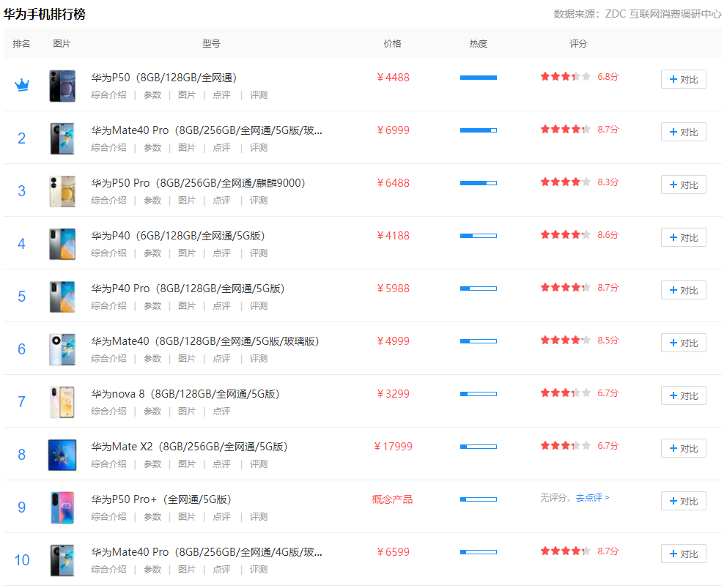Viewport: 727px width, 588px height.
Task: Click the 型号 column header
Action: pos(211,43)
